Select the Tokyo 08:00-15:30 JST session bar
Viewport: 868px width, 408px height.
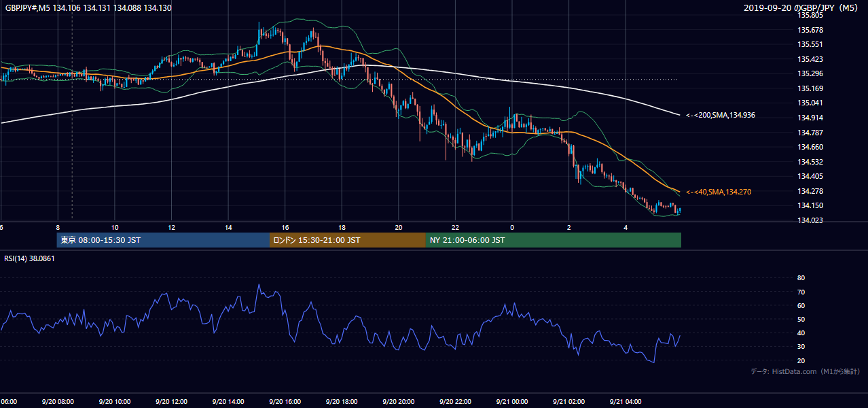point(163,240)
